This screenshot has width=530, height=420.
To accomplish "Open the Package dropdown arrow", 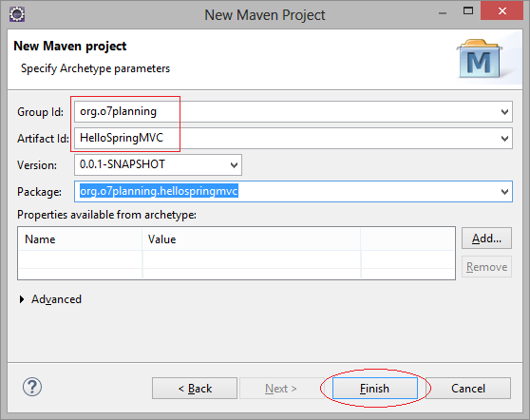I will [504, 192].
